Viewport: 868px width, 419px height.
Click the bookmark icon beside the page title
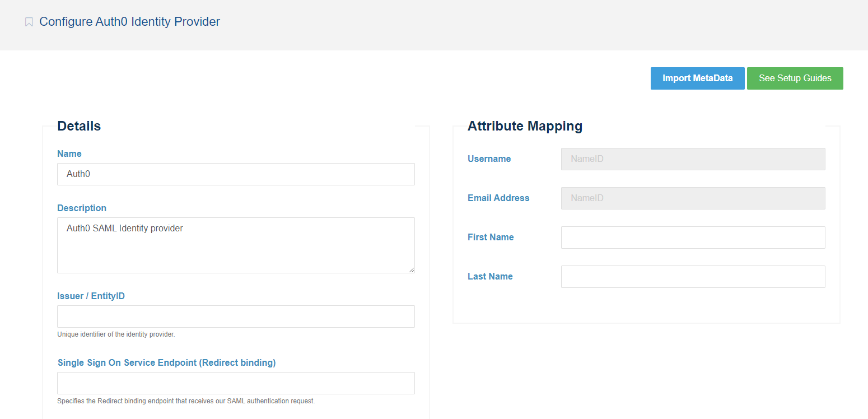click(x=29, y=22)
